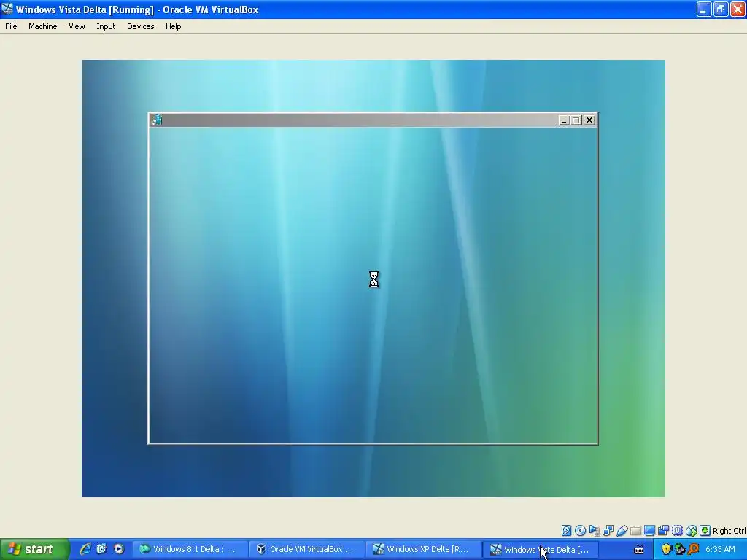Switch to Oracle VM VirtualBox manager taskbar button
This screenshot has width=747, height=560.
pos(307,549)
